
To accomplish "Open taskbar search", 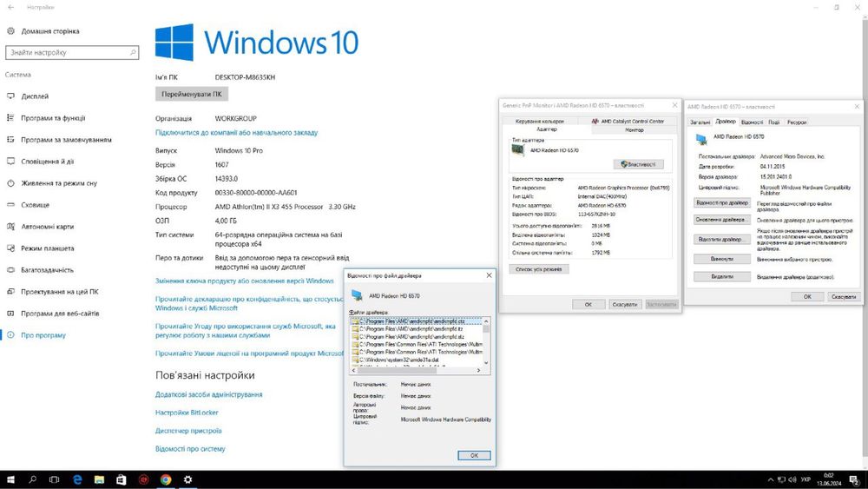I will [x=33, y=479].
